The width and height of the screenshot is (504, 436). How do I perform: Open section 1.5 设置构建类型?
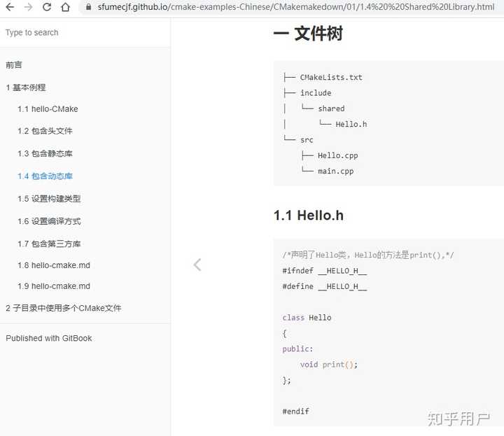click(x=49, y=199)
